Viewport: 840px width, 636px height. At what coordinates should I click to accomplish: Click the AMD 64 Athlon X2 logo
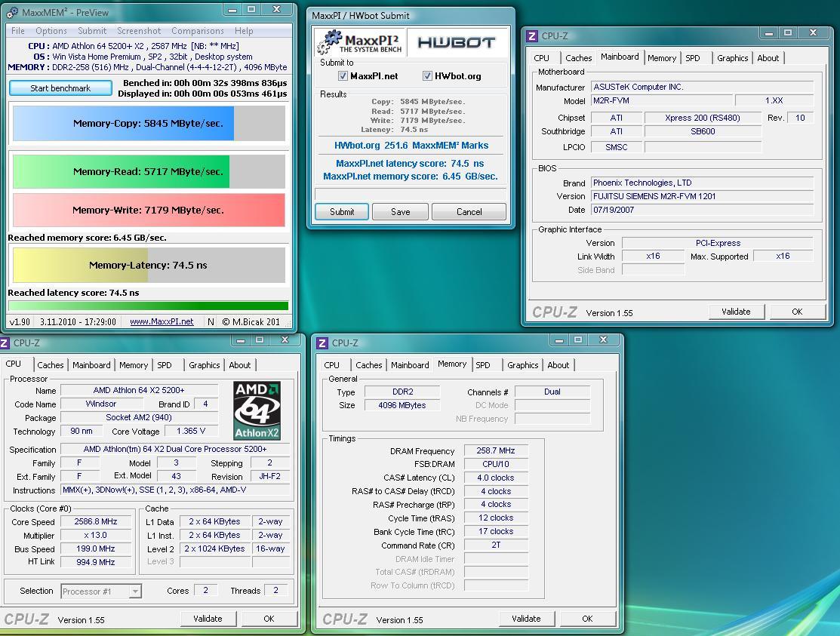pyautogui.click(x=257, y=410)
